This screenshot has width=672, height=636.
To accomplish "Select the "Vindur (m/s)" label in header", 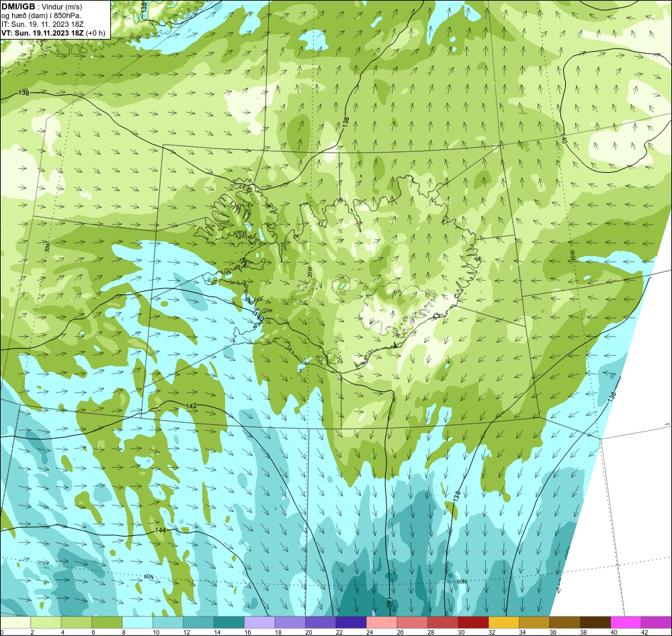I will (x=62, y=7).
